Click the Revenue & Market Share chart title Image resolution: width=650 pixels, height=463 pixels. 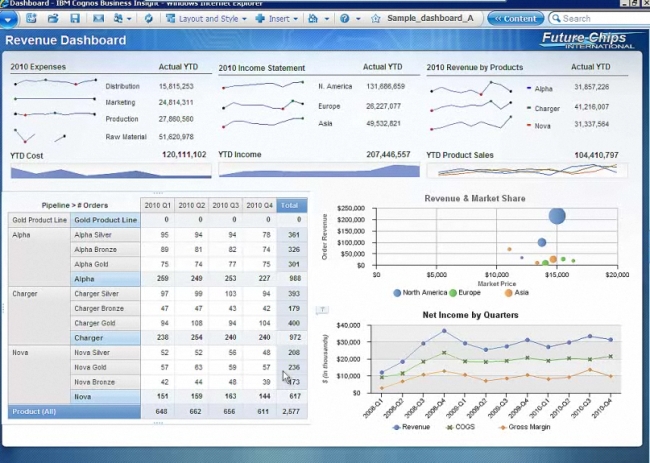point(475,199)
